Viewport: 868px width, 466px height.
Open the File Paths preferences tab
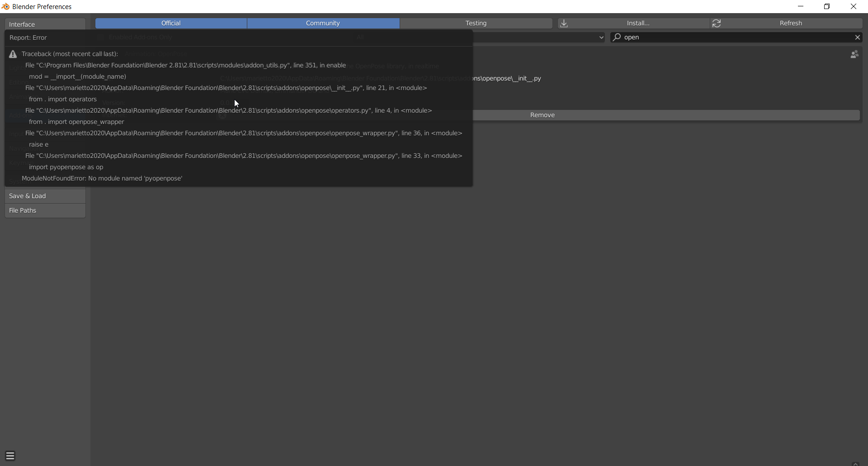pyautogui.click(x=45, y=210)
